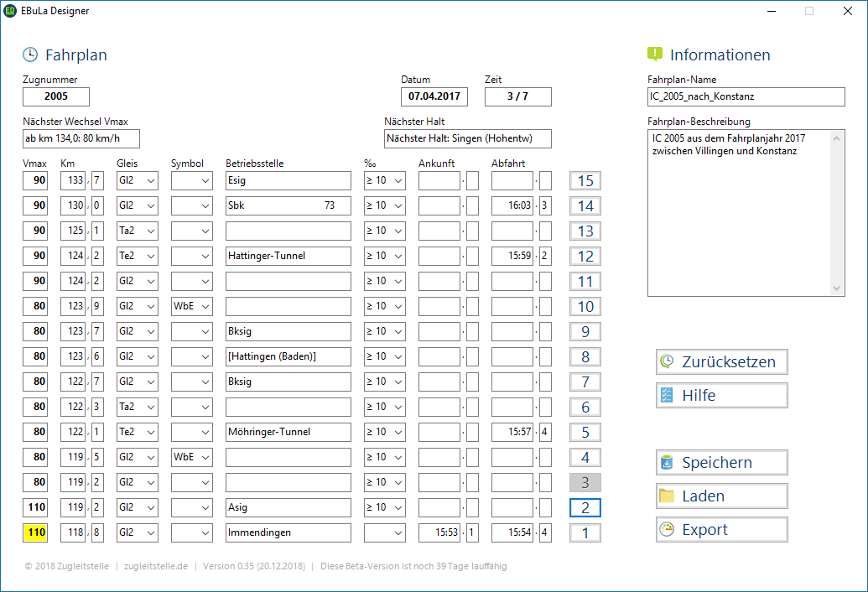Click the Fahrplan clock icon
Screen dimensions: 868x592
[30, 55]
